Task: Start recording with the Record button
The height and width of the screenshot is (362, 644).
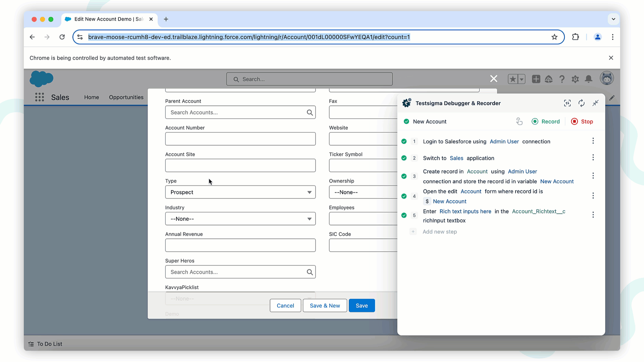Action: (546, 121)
